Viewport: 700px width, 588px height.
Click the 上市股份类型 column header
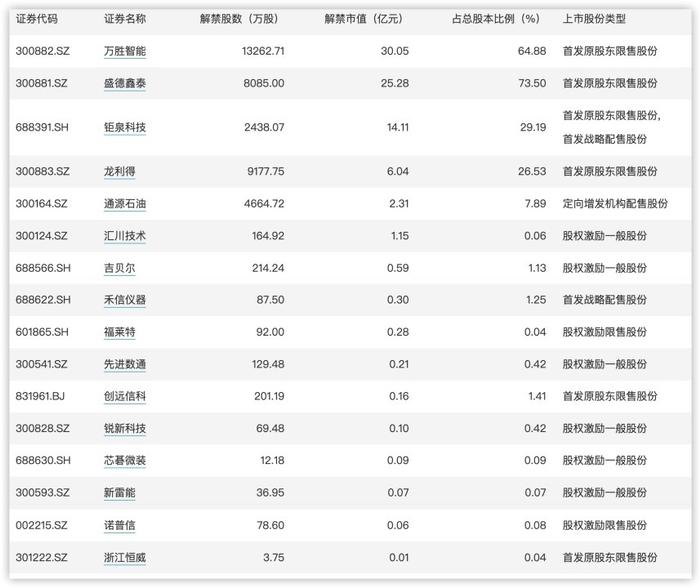click(594, 19)
